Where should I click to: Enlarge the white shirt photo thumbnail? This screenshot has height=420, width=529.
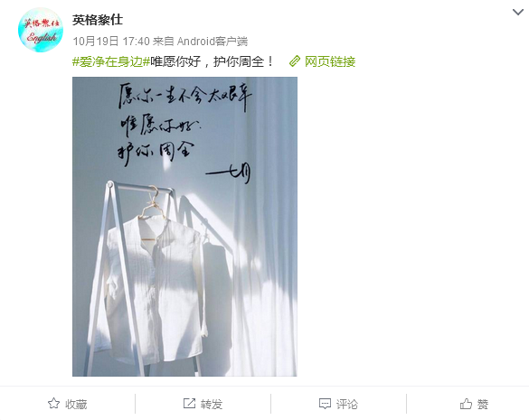[x=184, y=227]
